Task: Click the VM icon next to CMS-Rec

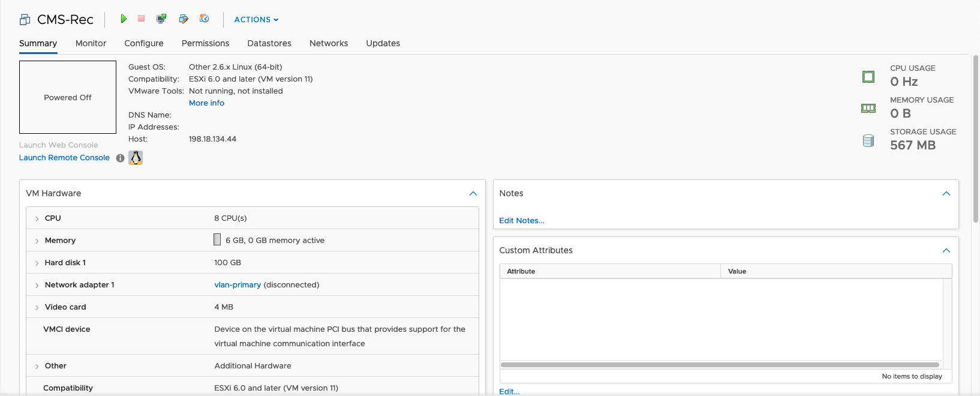Action: click(x=25, y=20)
